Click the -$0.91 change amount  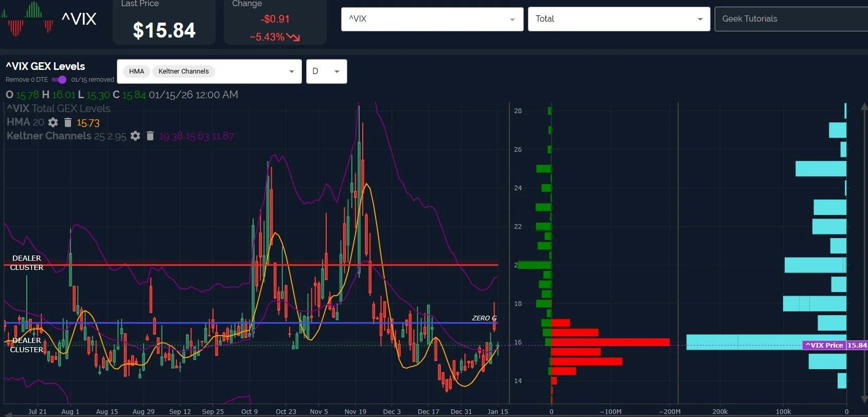click(x=275, y=19)
